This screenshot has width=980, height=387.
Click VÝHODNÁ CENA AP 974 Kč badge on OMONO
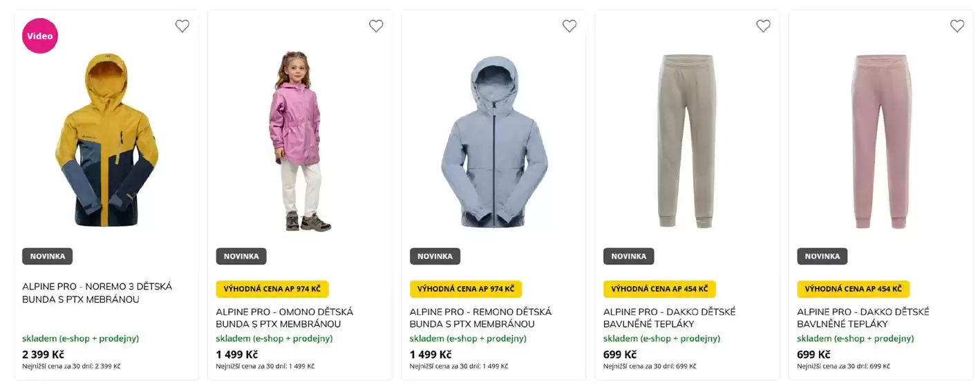272,289
